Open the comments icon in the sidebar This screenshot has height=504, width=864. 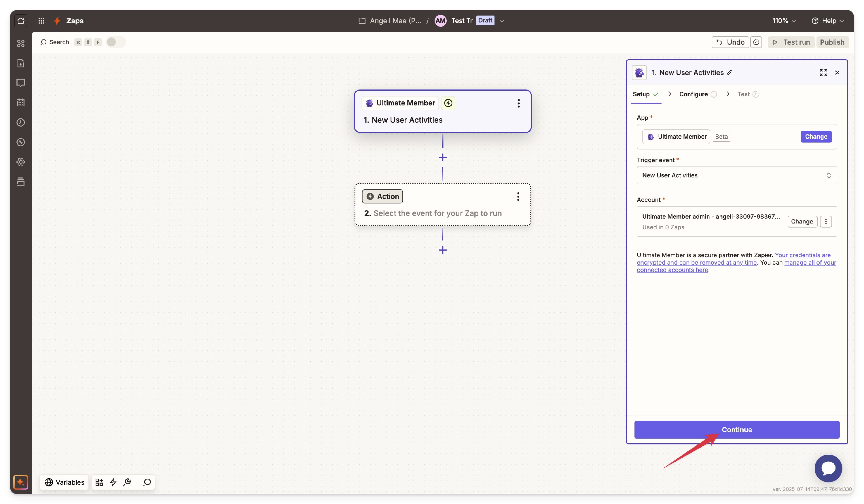click(x=20, y=83)
